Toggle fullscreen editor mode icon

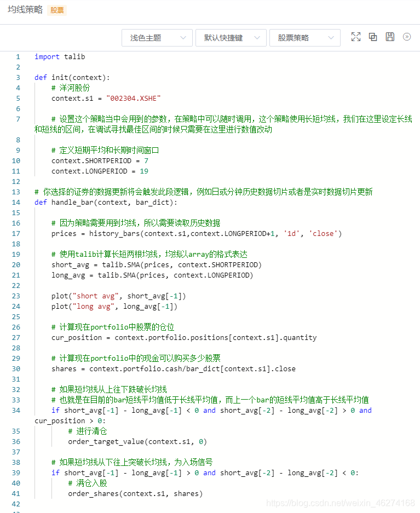(356, 37)
